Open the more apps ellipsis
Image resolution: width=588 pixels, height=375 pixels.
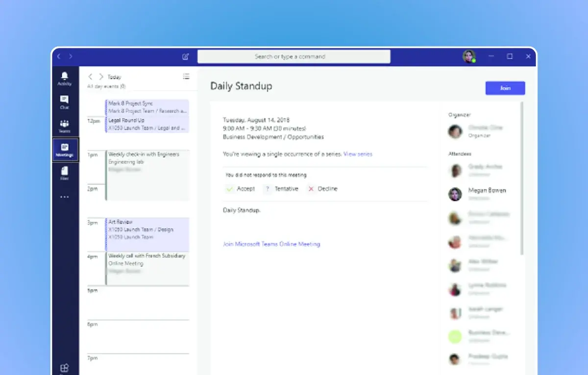(65, 197)
